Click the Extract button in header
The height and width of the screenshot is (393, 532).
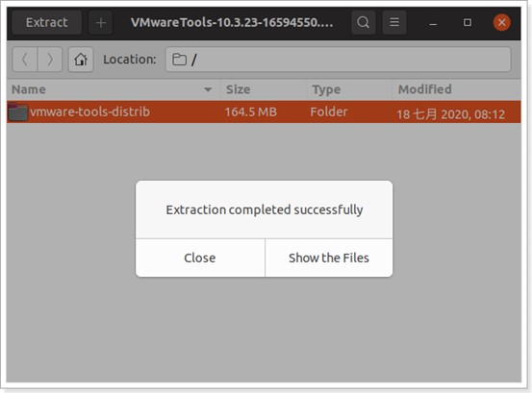click(x=47, y=23)
